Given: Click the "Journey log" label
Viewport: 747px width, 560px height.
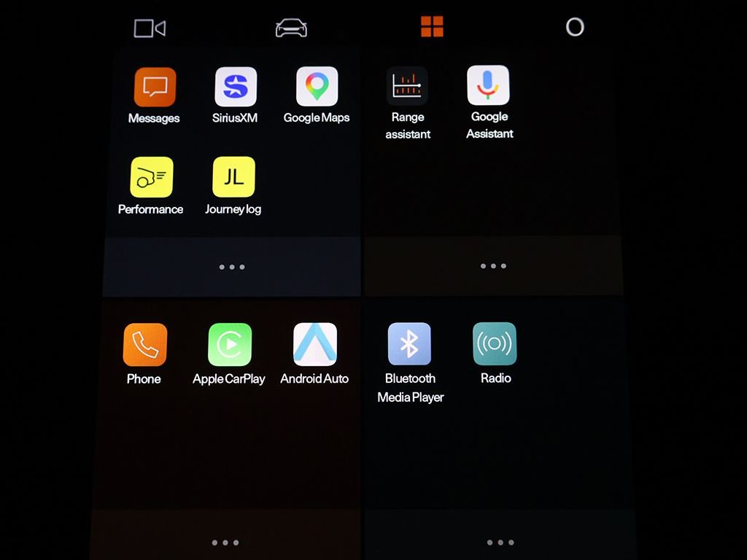Looking at the screenshot, I should pyautogui.click(x=233, y=209).
